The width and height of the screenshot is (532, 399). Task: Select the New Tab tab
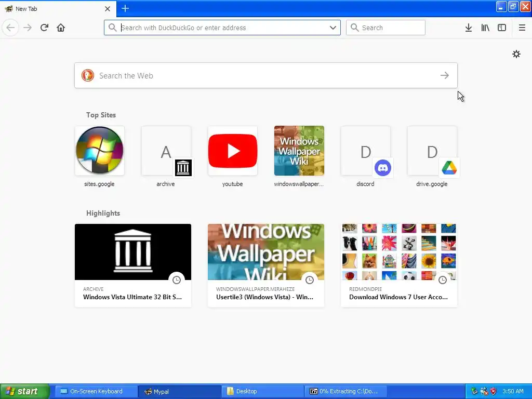tap(58, 8)
